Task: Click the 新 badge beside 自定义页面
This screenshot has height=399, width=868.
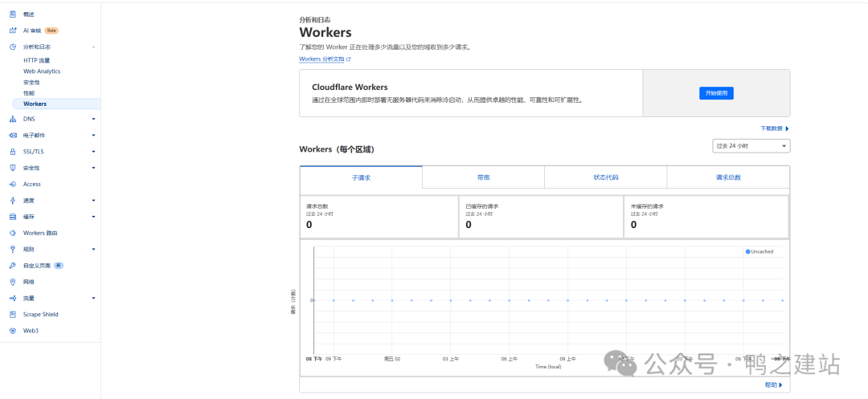Action: click(59, 265)
